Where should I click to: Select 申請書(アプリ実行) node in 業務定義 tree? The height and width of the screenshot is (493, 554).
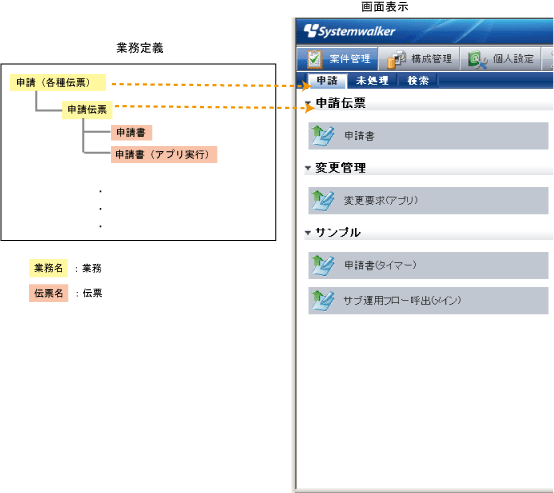coord(164,154)
